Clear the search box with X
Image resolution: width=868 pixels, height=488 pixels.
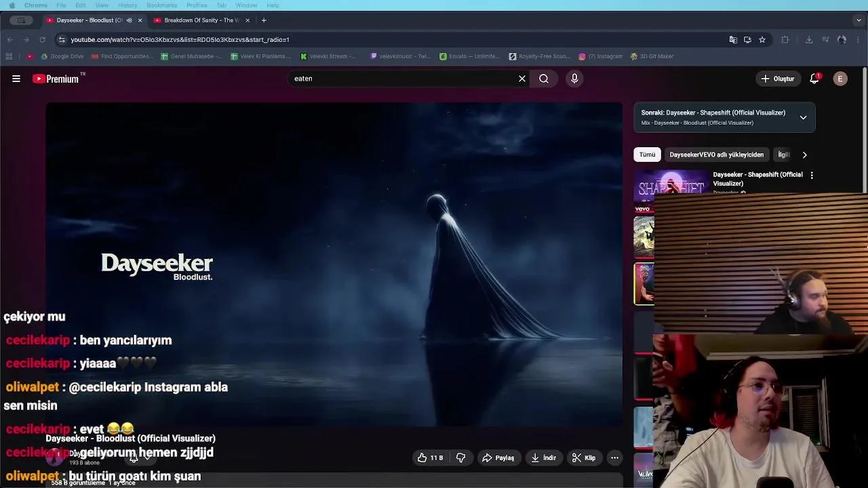[522, 79]
